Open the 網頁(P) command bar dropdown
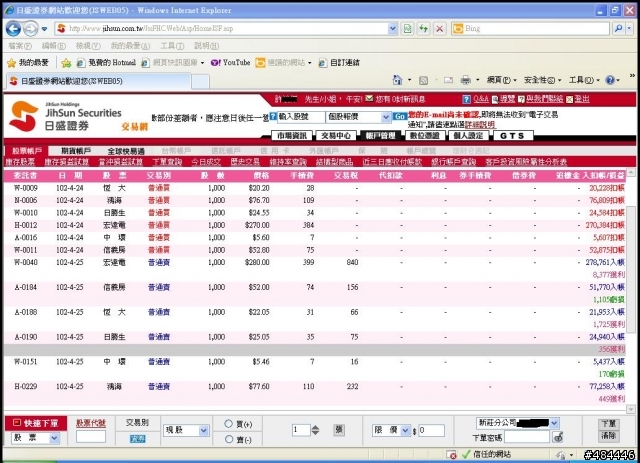Screen dimensions: 640x463 point(501,80)
